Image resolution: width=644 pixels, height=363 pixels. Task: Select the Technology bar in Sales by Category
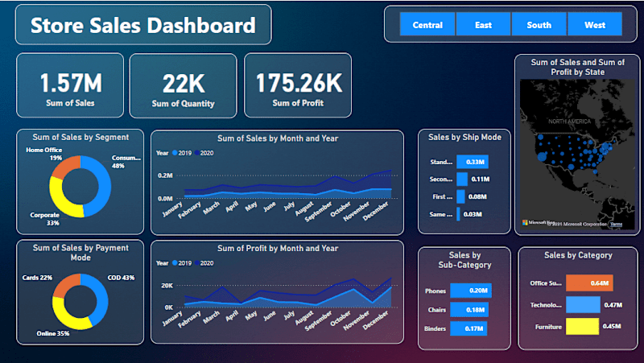(x=583, y=305)
